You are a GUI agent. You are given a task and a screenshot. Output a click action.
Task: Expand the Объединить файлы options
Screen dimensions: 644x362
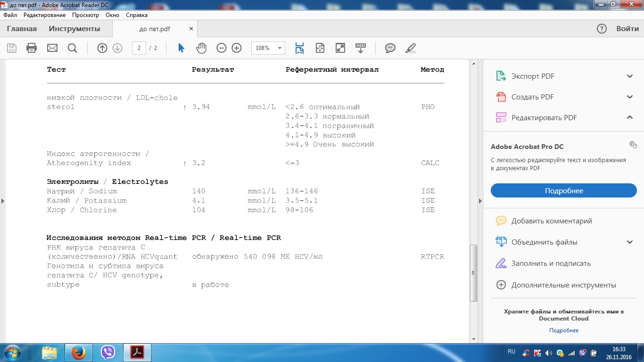pos(629,242)
